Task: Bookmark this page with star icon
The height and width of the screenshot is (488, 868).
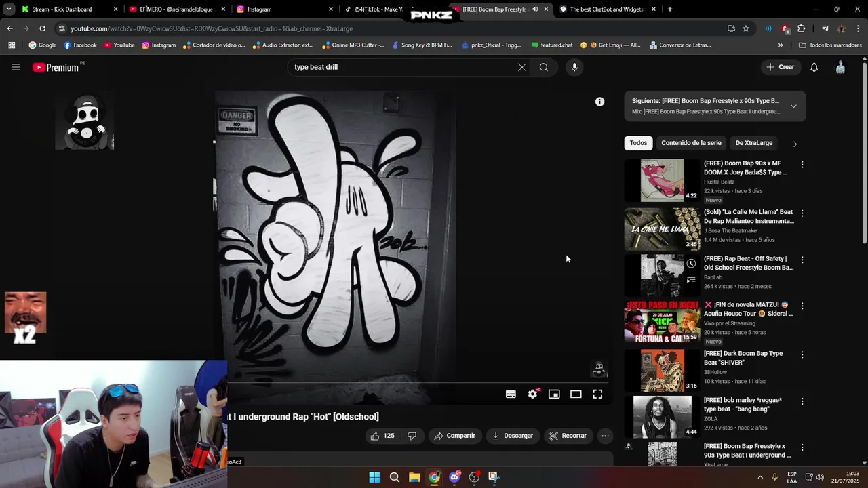Action: pos(746,28)
